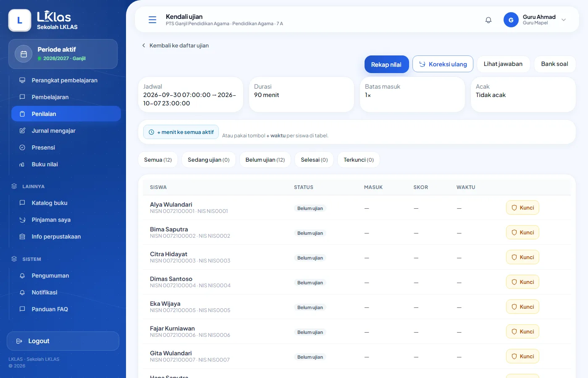Click the Rekap nilai button

(386, 64)
